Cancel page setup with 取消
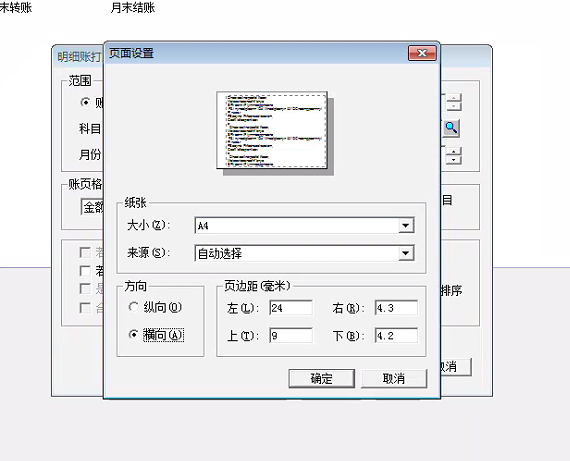Screen dimensions: 570x461 (394, 378)
